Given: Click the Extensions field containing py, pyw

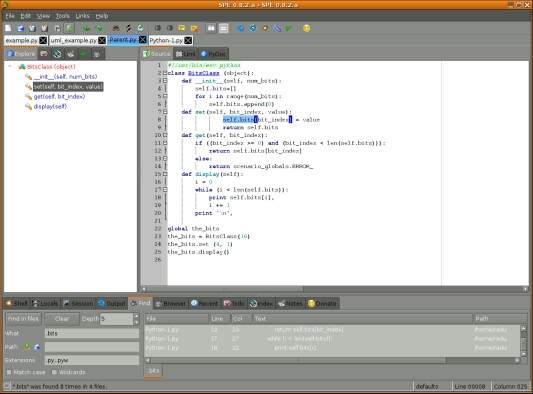Looking at the screenshot, I should tap(92, 360).
